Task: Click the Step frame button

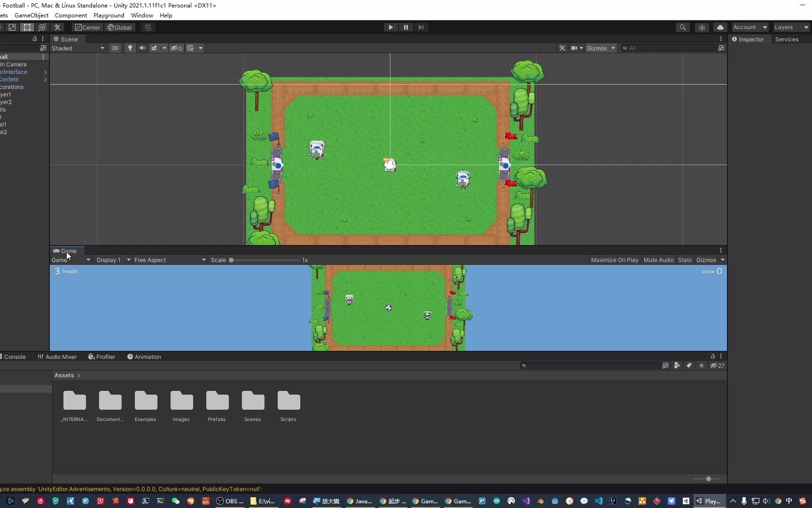Action: [421, 27]
